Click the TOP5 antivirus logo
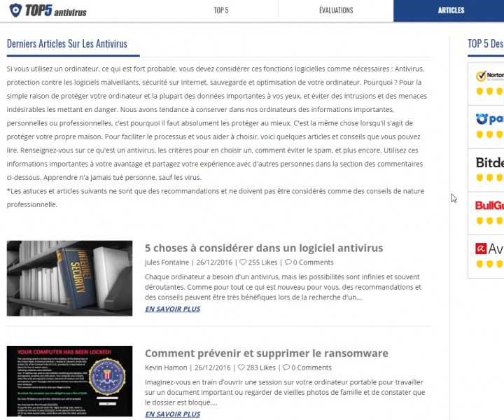Screen dimensions: 504x420 [49, 10]
